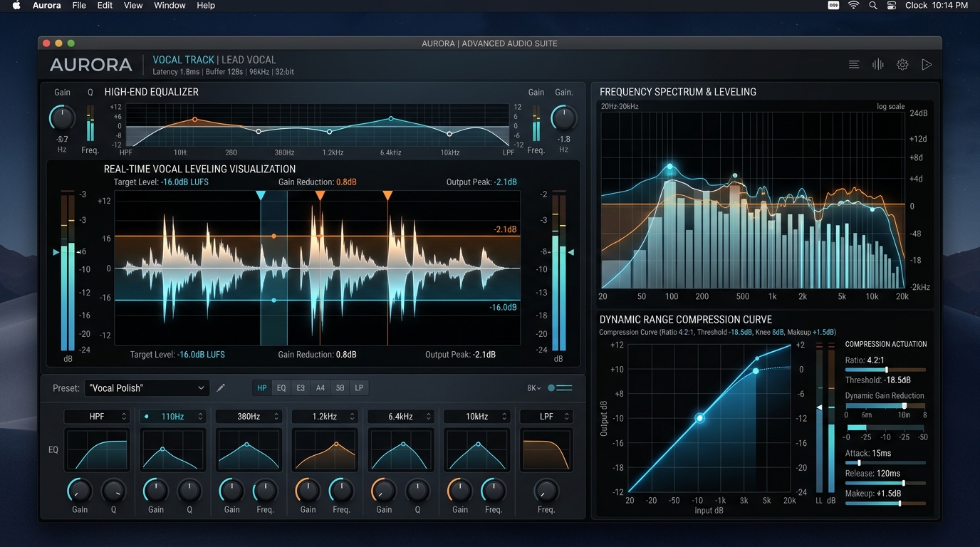Screen dimensions: 980x547
Task: Enable the EQ mode button
Action: (281, 388)
